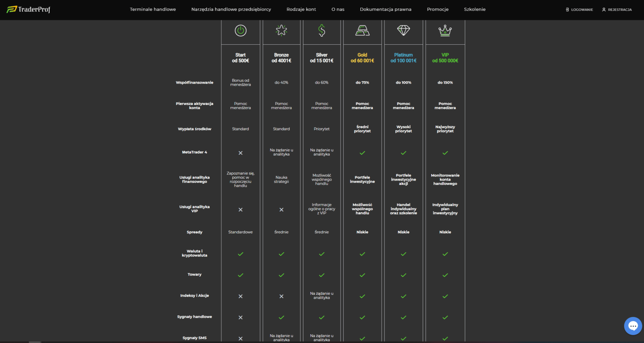The image size is (644, 343).
Task: Click the Gold MetaTrader 4 checkmark
Action: pyautogui.click(x=362, y=153)
